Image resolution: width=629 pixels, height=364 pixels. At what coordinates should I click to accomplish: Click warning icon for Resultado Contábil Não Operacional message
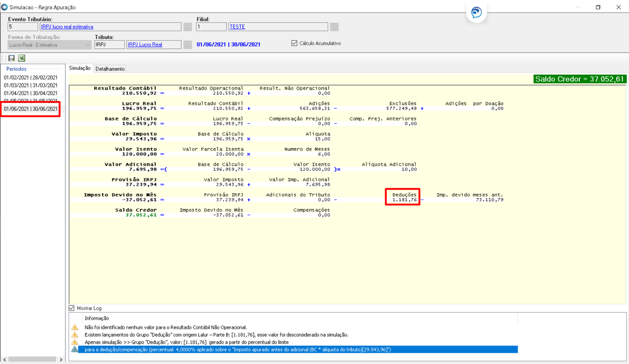click(x=75, y=327)
